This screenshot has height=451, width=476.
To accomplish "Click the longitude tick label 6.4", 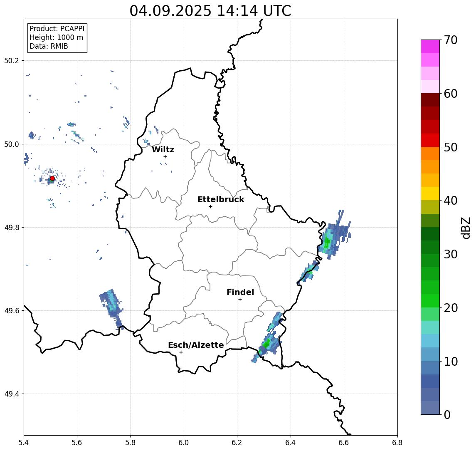I will coord(291,442).
